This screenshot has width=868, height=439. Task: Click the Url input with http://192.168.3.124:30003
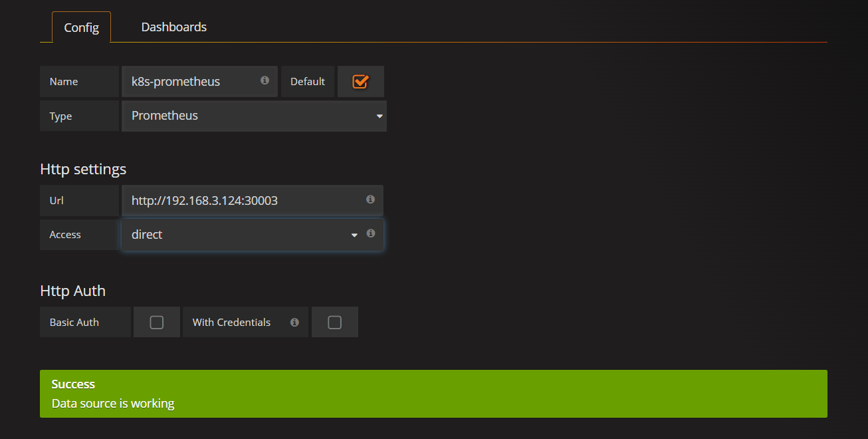tap(243, 200)
